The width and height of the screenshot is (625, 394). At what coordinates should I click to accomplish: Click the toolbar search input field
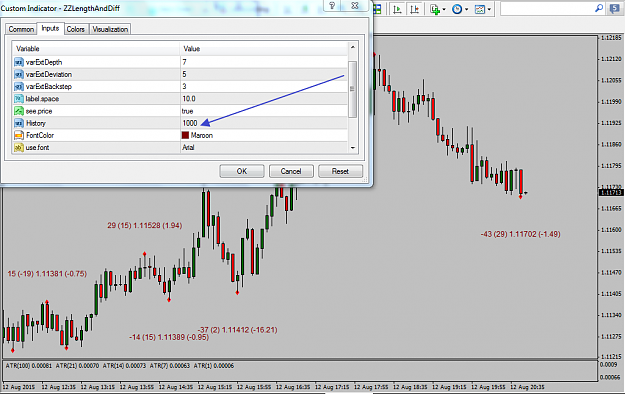547,9
